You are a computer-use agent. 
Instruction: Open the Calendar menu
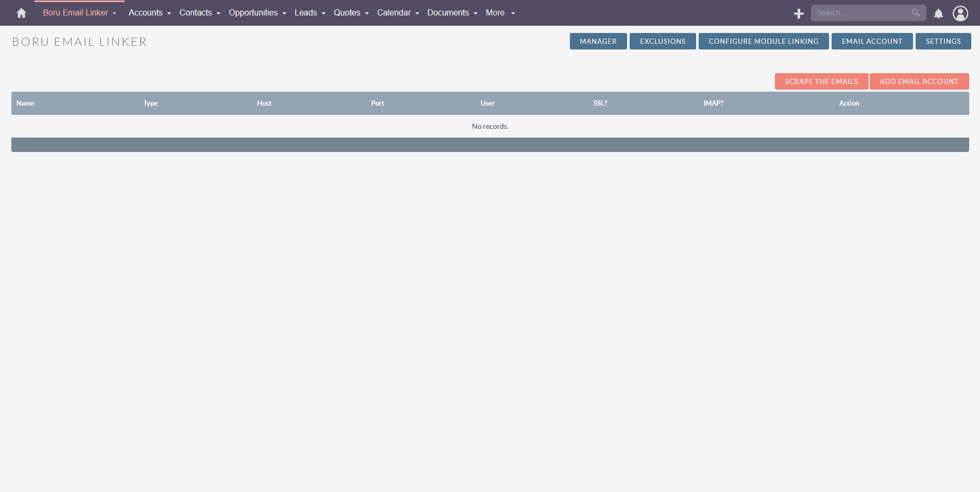coord(398,13)
